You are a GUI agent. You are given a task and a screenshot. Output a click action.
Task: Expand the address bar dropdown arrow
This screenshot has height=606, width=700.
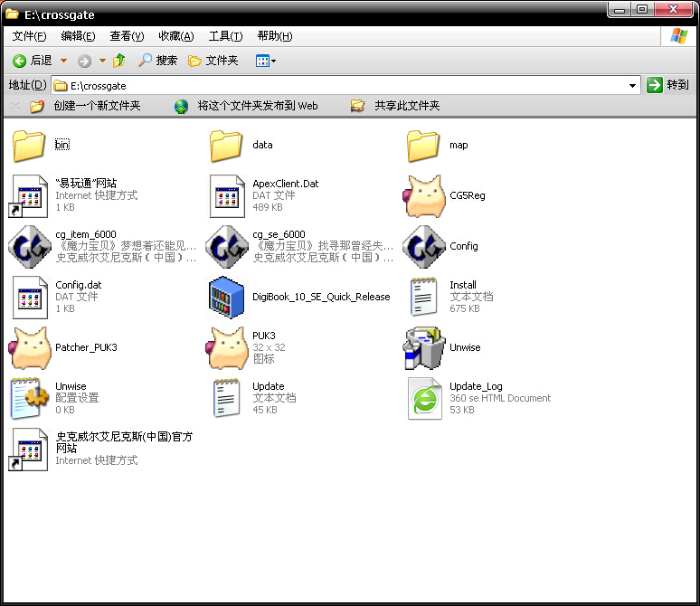(x=633, y=85)
